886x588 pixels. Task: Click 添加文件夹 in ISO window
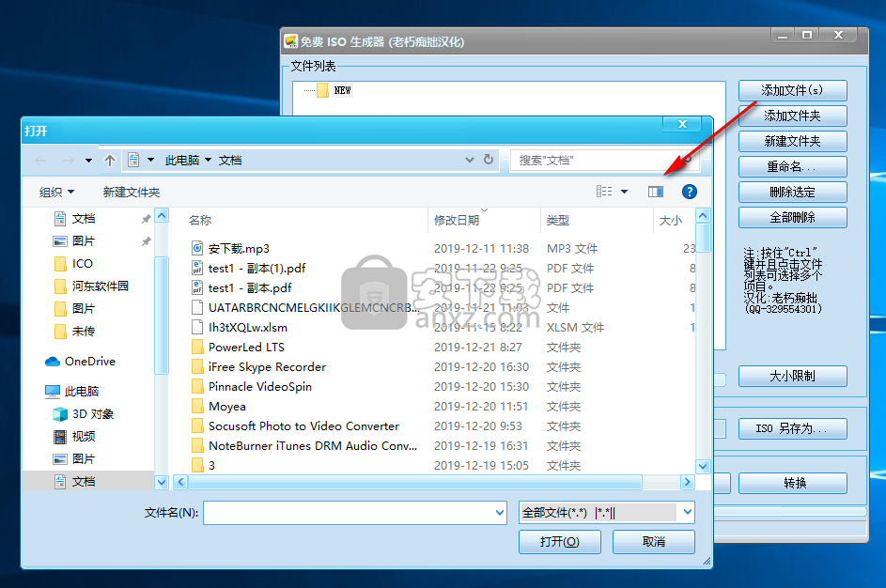pos(792,116)
